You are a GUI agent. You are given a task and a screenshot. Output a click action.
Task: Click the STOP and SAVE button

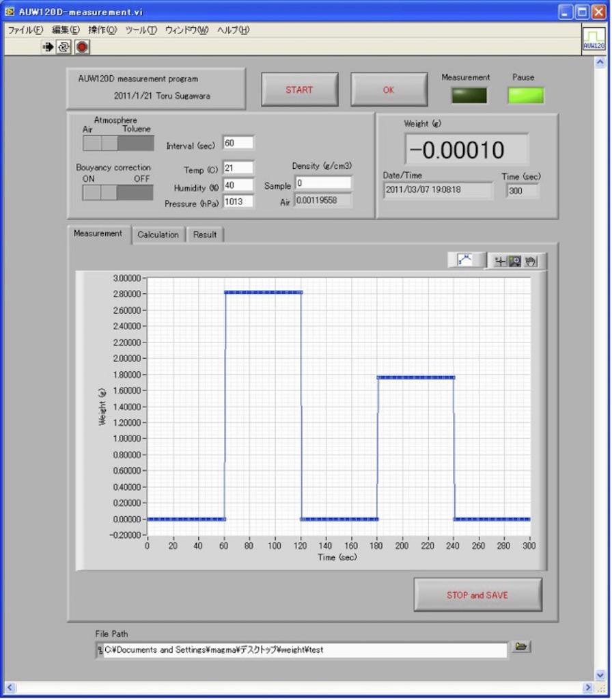(x=477, y=595)
